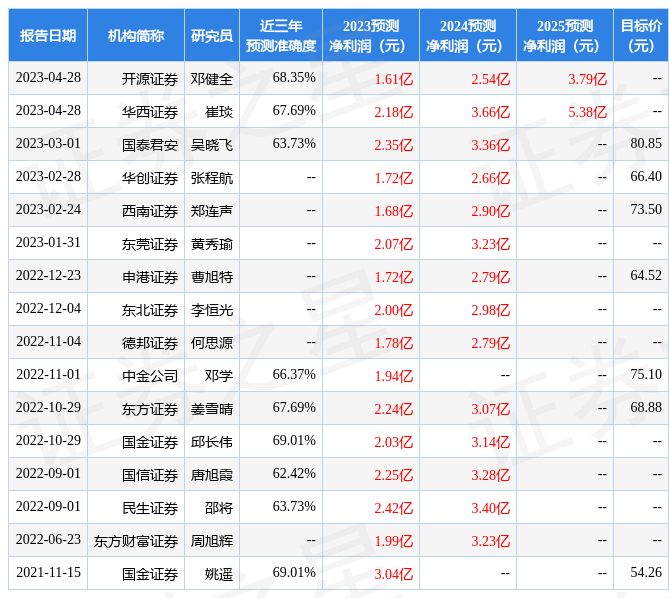Click researcher name 邓健全
This screenshot has width=669, height=598.
[x=212, y=79]
